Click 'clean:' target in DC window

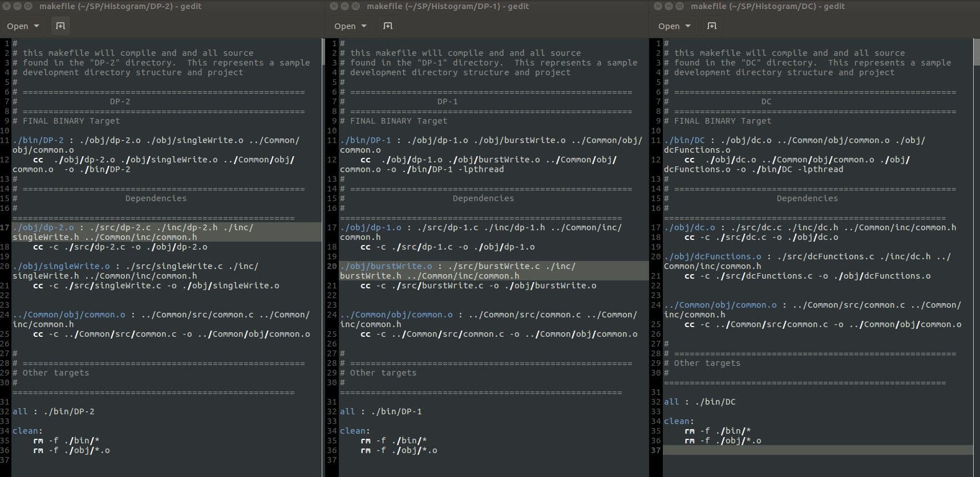pyautogui.click(x=679, y=421)
